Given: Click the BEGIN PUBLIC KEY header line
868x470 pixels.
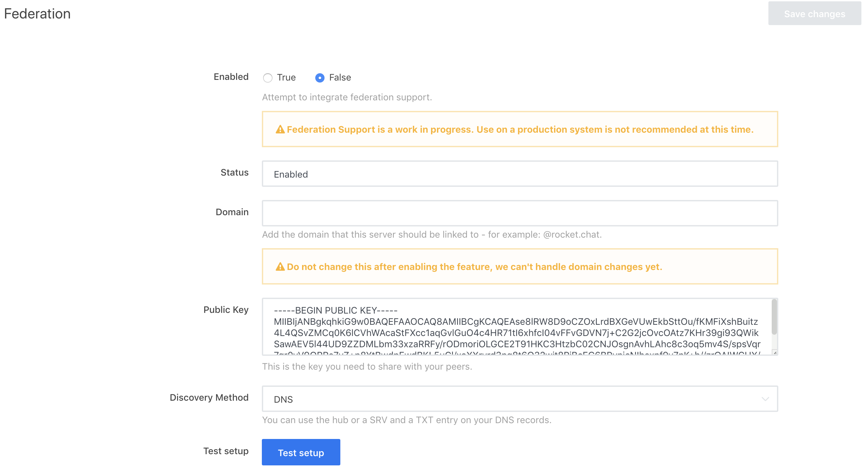Looking at the screenshot, I should (335, 310).
